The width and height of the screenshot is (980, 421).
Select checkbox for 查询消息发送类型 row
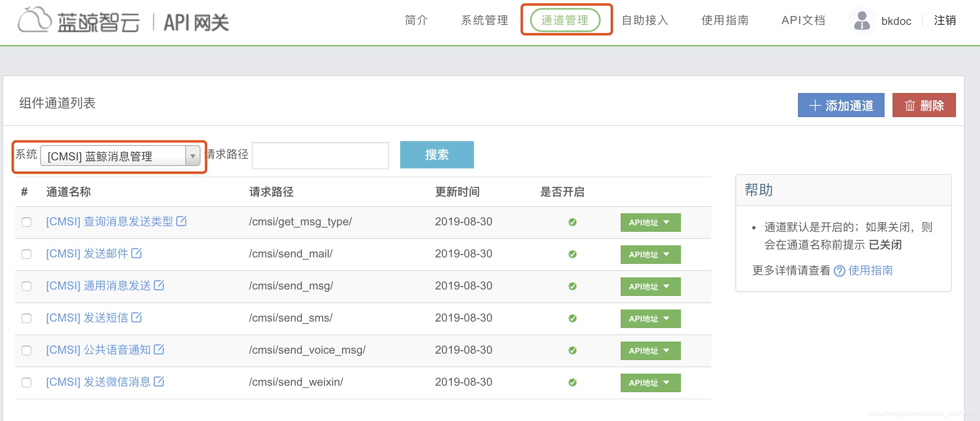tap(26, 222)
